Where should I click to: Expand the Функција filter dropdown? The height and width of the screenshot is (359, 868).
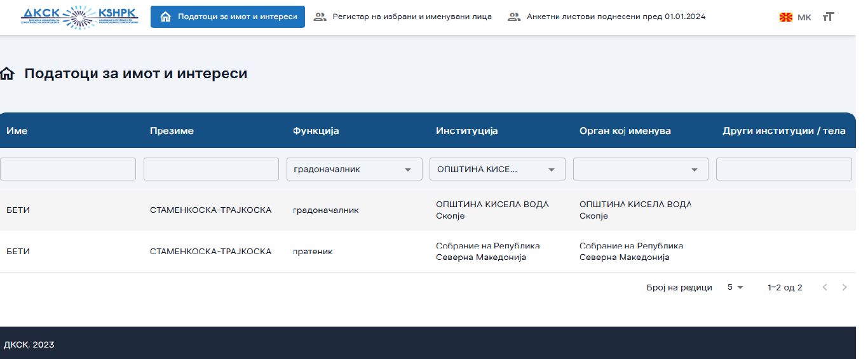point(407,170)
